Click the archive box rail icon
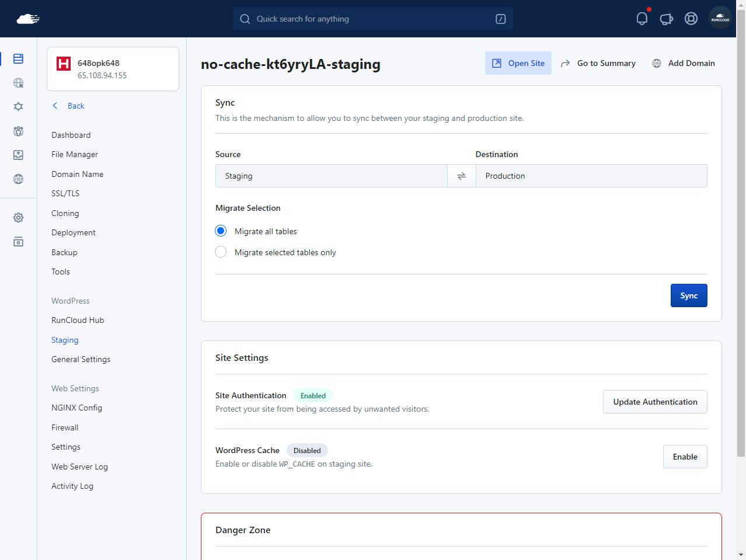 [x=18, y=242]
